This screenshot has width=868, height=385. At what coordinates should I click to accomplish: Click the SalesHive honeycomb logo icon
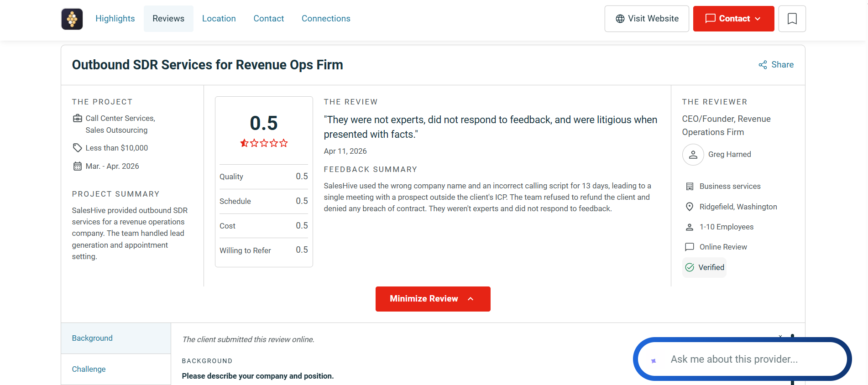pos(72,19)
